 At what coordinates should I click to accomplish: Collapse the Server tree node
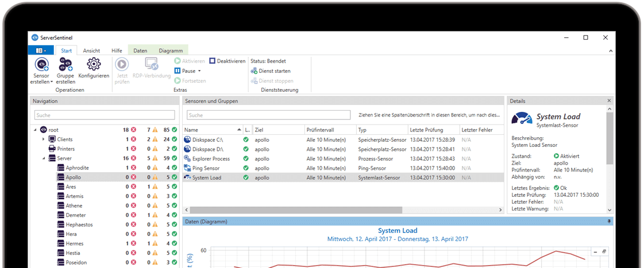(44, 158)
